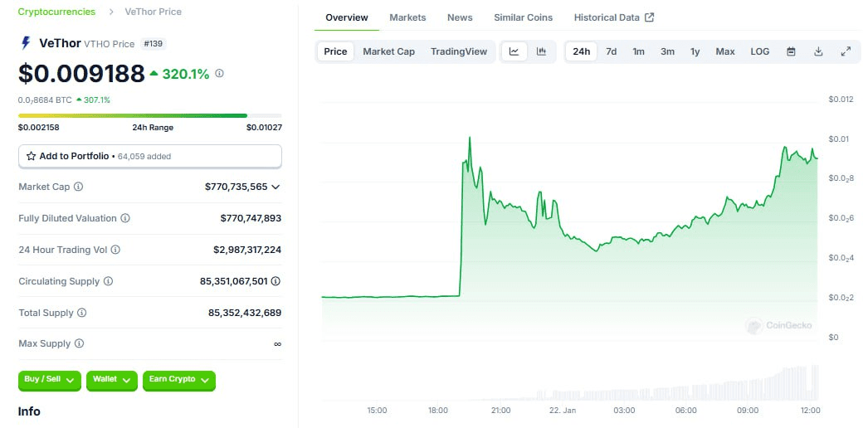Click the $770,747,893 valuation value
Image resolution: width=868 pixels, height=428 pixels.
tap(251, 218)
